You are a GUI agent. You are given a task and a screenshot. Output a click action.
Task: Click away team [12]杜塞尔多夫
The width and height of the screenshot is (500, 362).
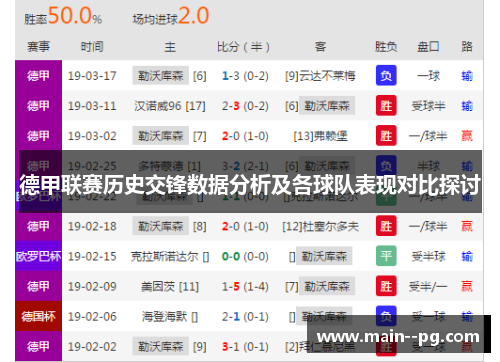click(x=320, y=226)
